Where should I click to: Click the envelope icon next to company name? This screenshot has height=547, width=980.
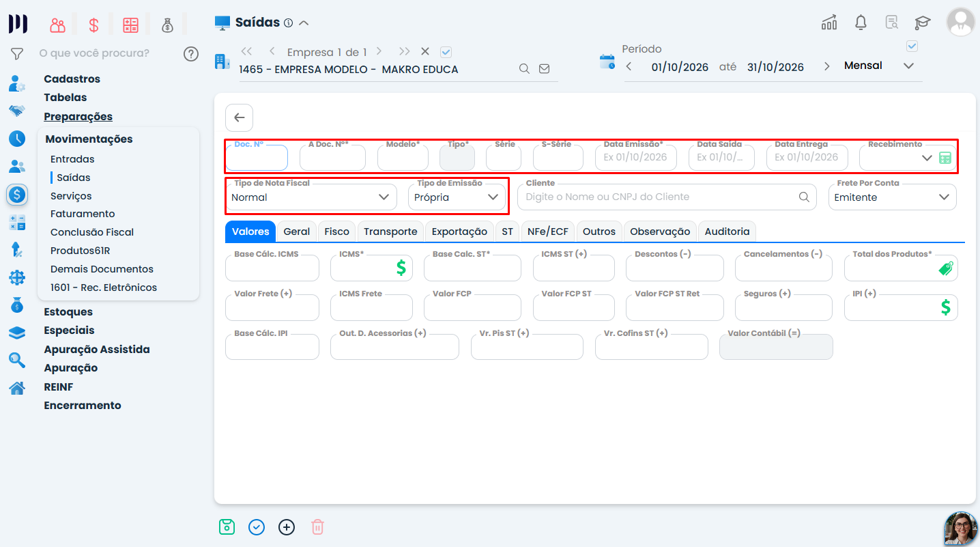click(x=544, y=69)
